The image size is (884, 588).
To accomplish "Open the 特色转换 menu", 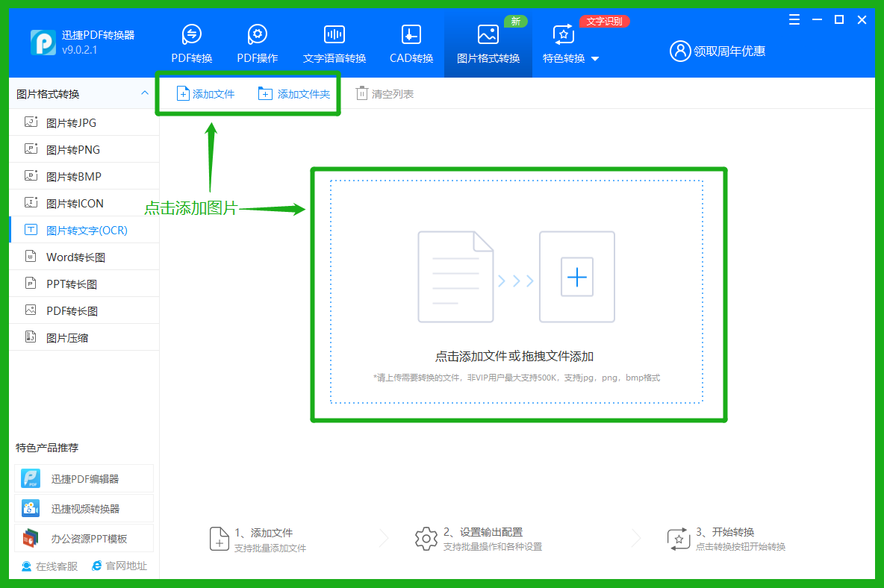I will (570, 43).
